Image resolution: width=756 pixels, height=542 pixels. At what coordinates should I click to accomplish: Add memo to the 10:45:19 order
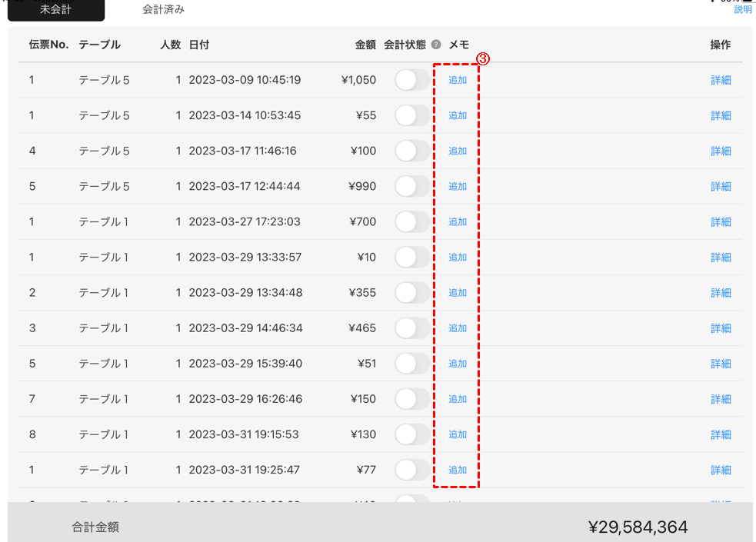(458, 80)
